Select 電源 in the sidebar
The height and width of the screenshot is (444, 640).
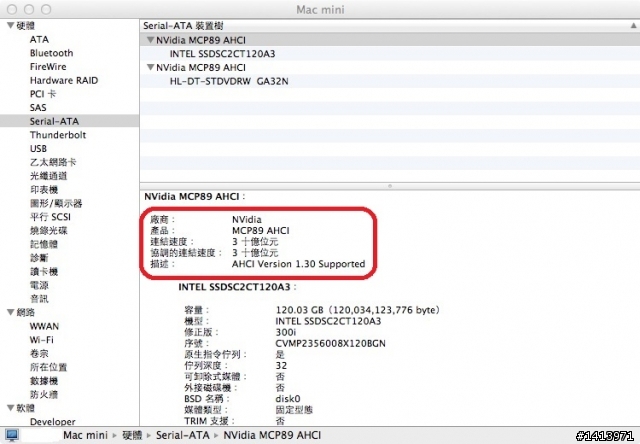pos(39,285)
